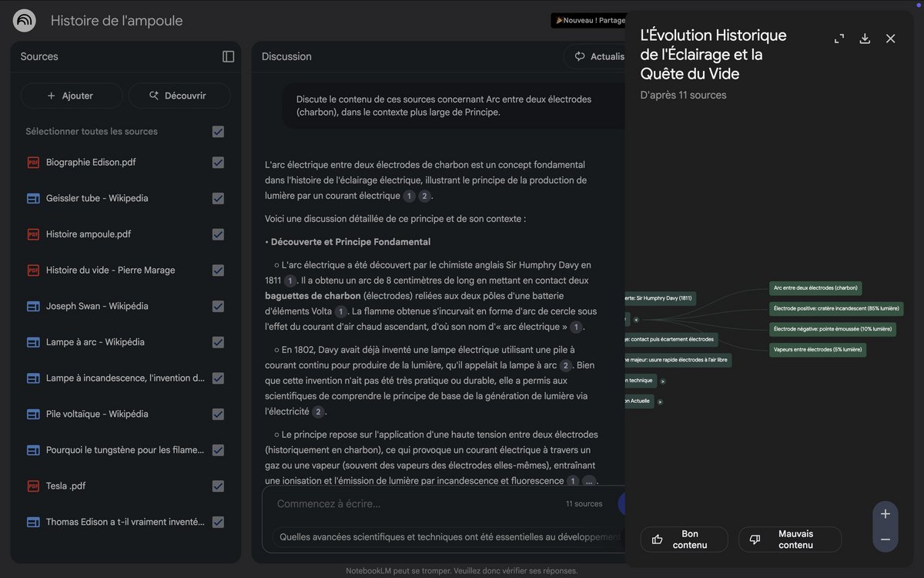Uncheck Pile voltaïque - Wikipédia source
This screenshot has width=924, height=578.
point(218,414)
